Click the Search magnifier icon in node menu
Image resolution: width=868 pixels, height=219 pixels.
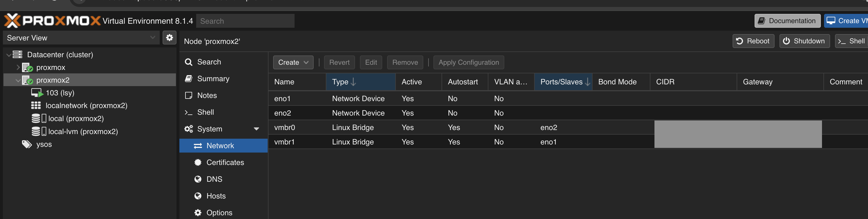(x=189, y=62)
